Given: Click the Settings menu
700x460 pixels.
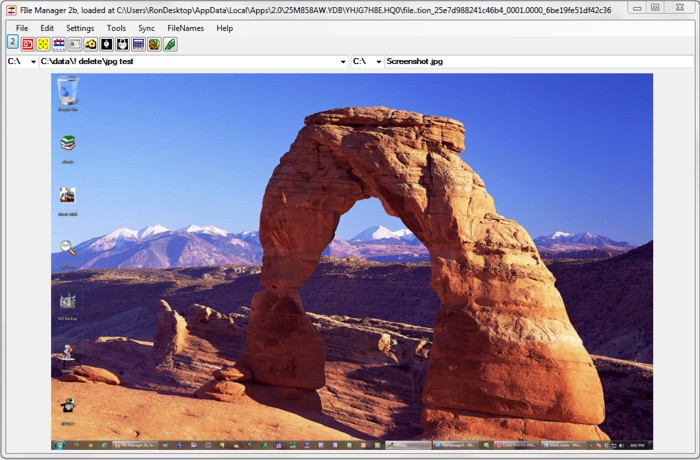Looking at the screenshot, I should click(80, 28).
